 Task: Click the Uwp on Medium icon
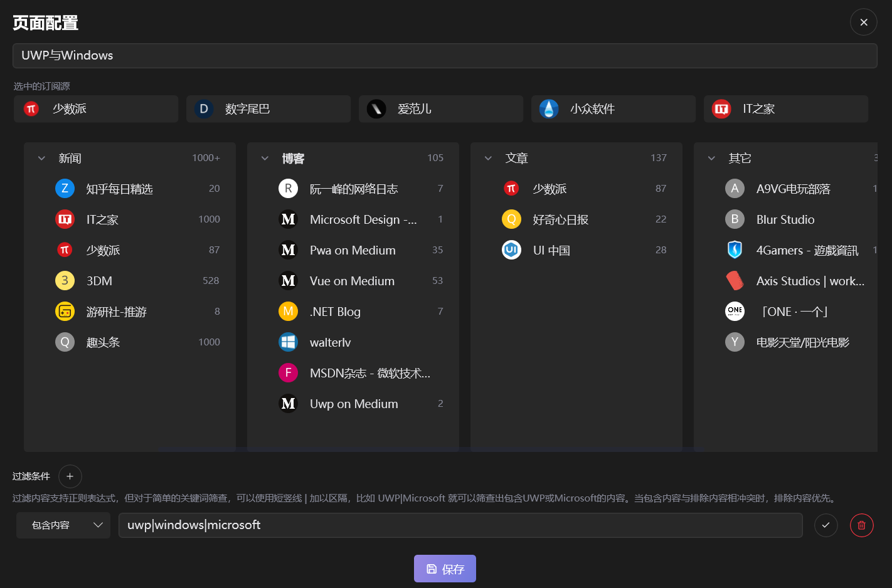point(288,404)
